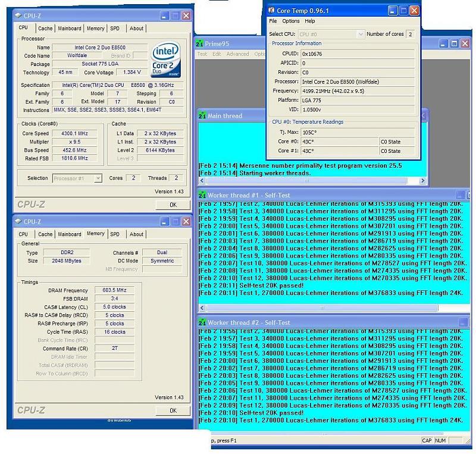Image resolution: width=476 pixels, height=454 pixels.
Task: Open the Processor #1 selection dropdown
Action: pyautogui.click(x=98, y=179)
